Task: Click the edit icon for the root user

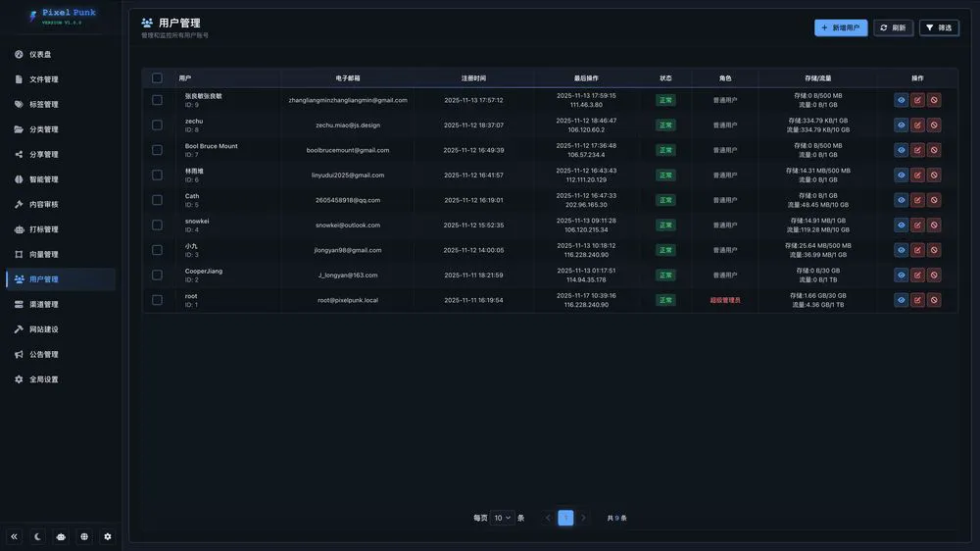Action: tap(917, 300)
